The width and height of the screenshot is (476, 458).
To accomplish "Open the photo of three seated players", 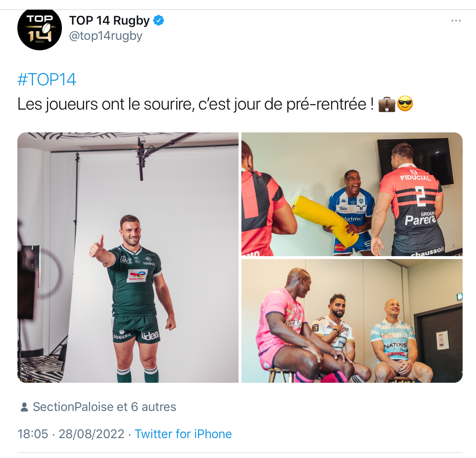I will [x=352, y=321].
